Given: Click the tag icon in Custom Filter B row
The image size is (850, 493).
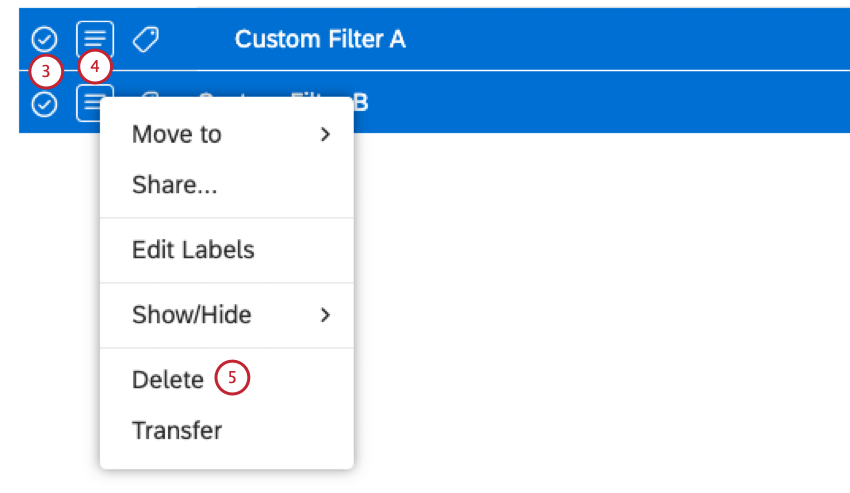Looking at the screenshot, I should (x=148, y=96).
